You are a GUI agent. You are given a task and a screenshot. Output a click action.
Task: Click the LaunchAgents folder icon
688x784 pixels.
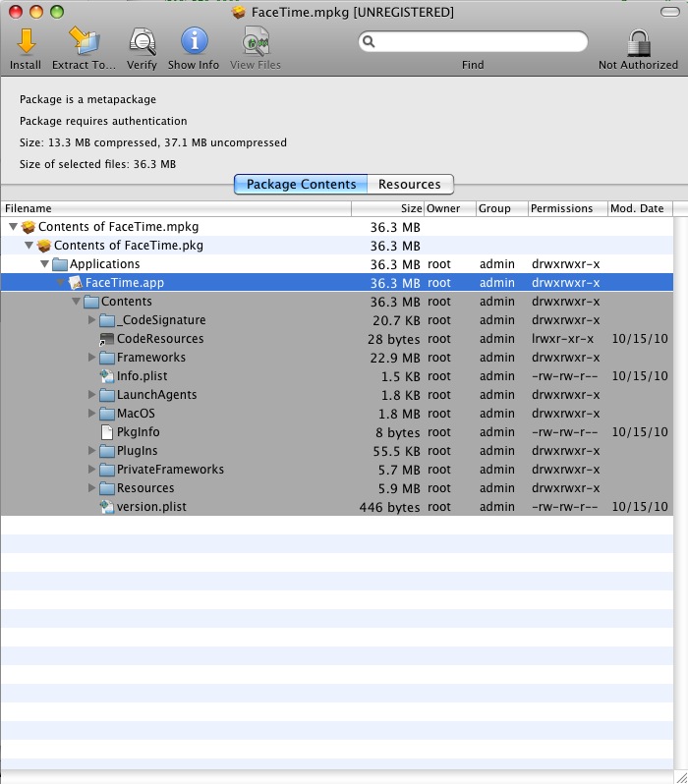(107, 395)
